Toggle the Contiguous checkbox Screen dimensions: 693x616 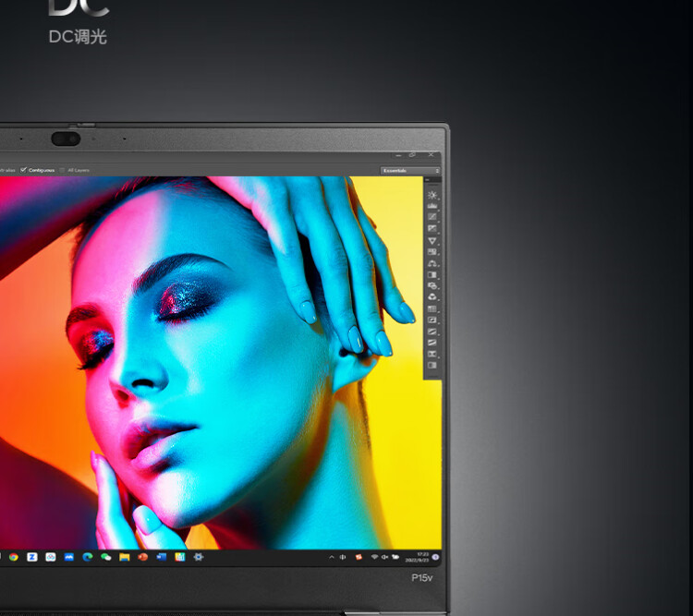[x=24, y=170]
